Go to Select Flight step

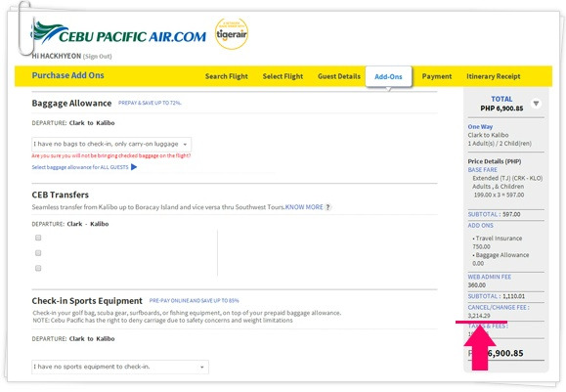point(283,76)
